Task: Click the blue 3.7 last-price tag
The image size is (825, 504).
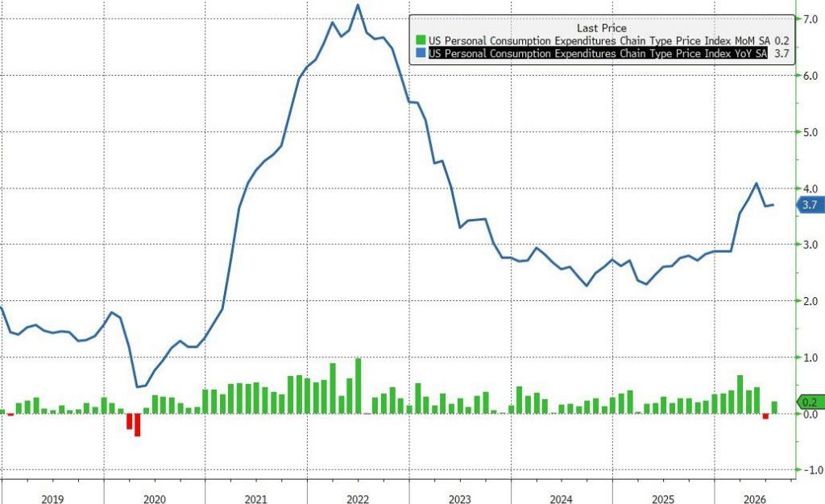Action: click(810, 204)
